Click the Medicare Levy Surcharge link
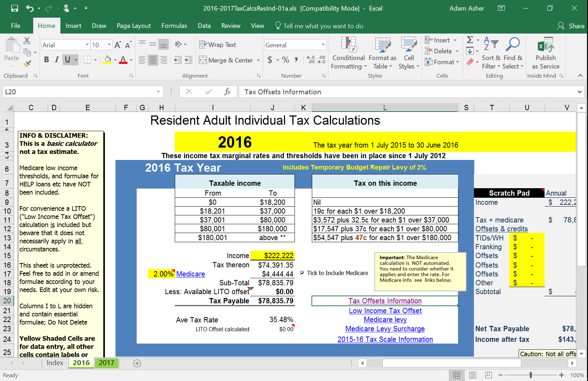Image resolution: width=588 pixels, height=381 pixels. click(x=385, y=329)
